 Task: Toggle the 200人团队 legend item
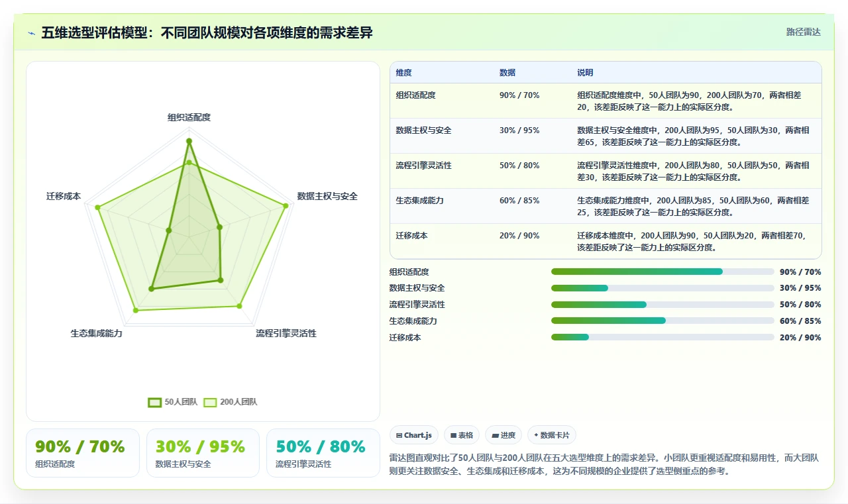[x=231, y=402]
